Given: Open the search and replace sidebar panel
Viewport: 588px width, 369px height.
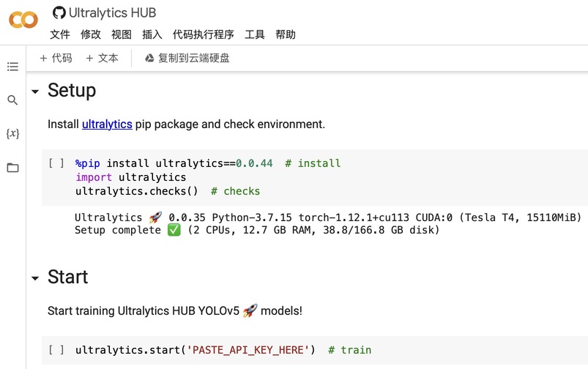Looking at the screenshot, I should click(x=12, y=100).
